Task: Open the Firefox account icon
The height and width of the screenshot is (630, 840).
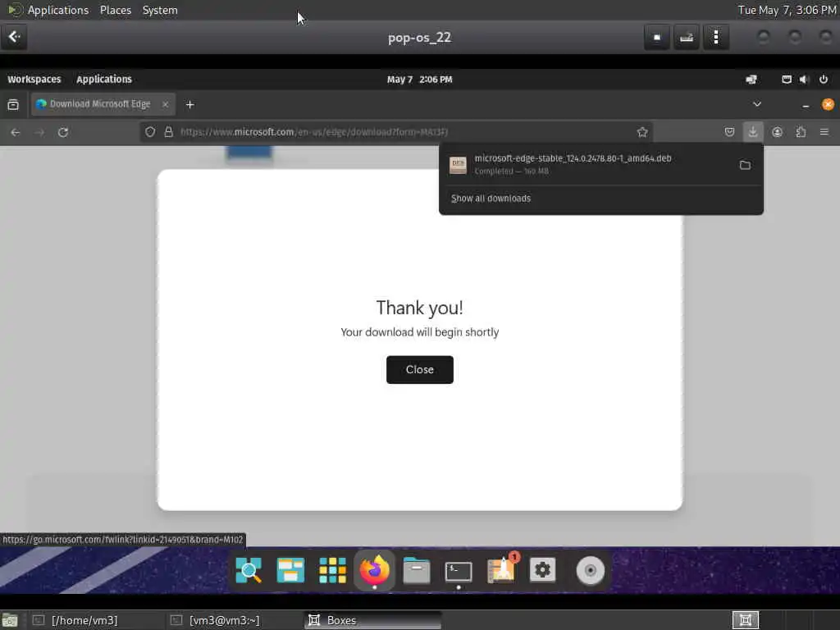Action: coord(778,132)
